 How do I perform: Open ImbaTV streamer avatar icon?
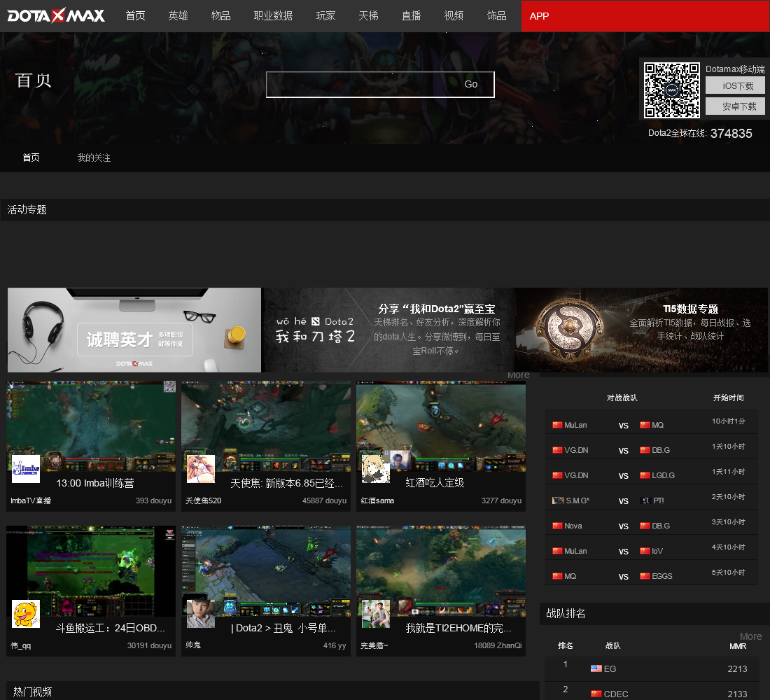[25, 469]
